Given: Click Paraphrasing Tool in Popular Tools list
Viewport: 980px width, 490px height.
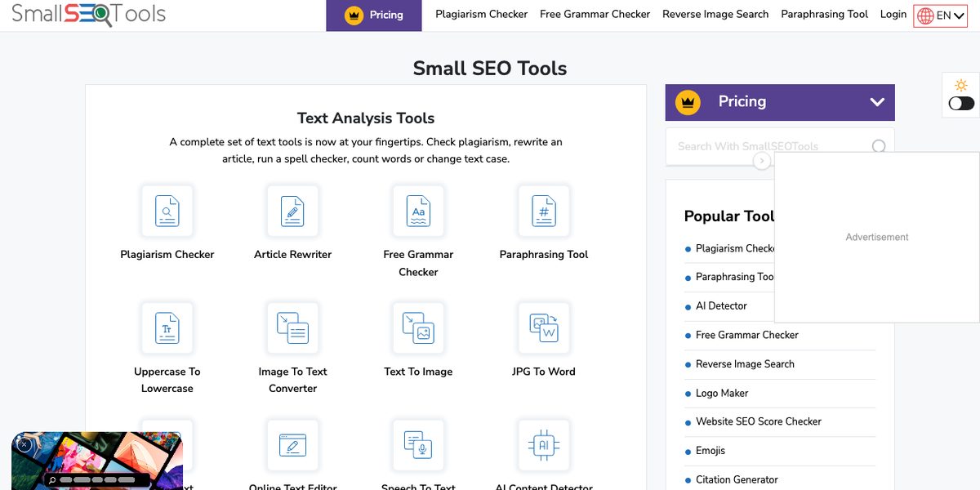Looking at the screenshot, I should [x=735, y=277].
